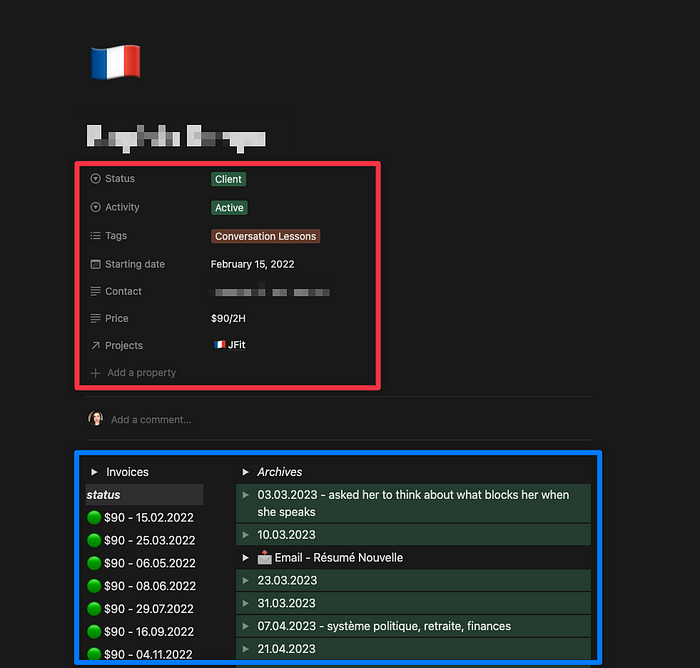Click the Starting date calendar icon
Image resolution: width=700 pixels, height=668 pixels.
click(95, 264)
